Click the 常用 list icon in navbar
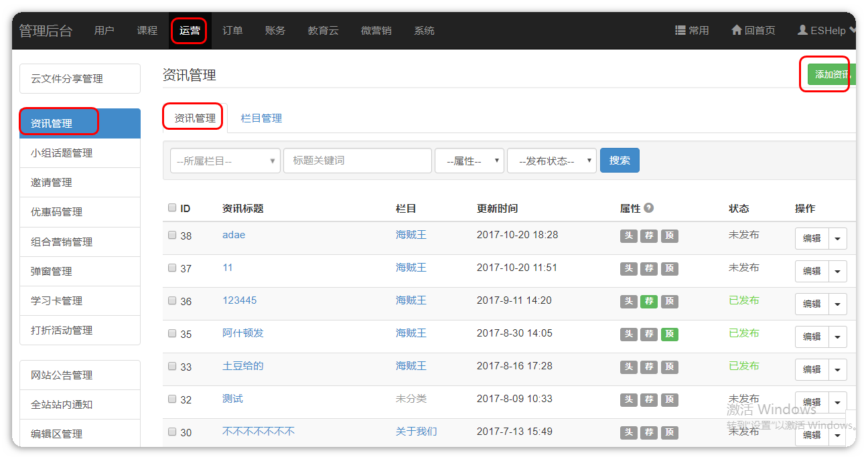Image resolution: width=868 pixels, height=459 pixels. [x=680, y=30]
